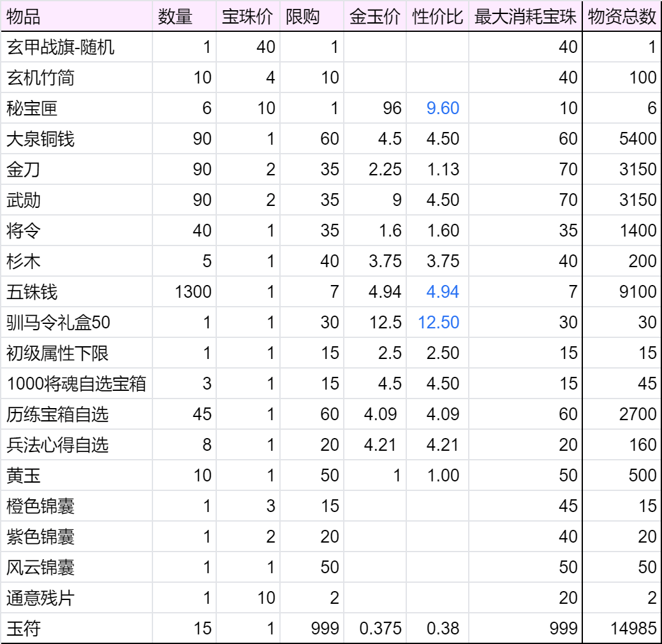The image size is (662, 644).
Task: Select the 最大消耗宝珠 column header
Action: [x=526, y=17]
